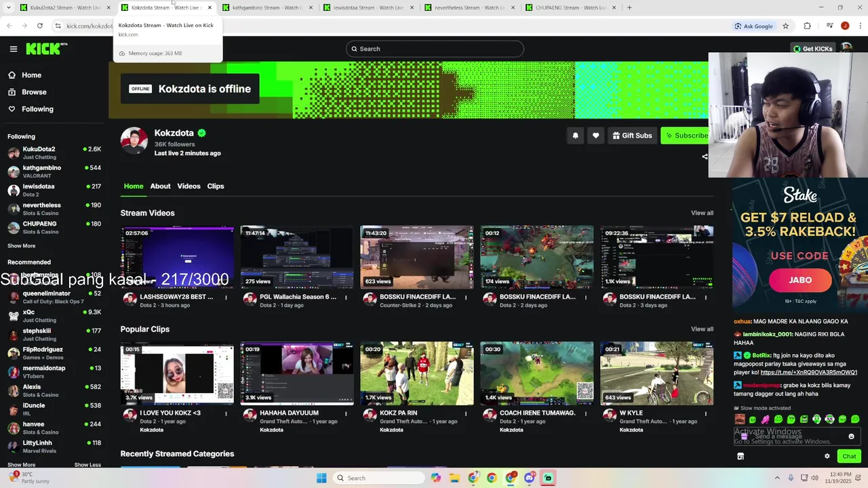Switch to the About tab
This screenshot has width=868, height=488.
(160, 186)
